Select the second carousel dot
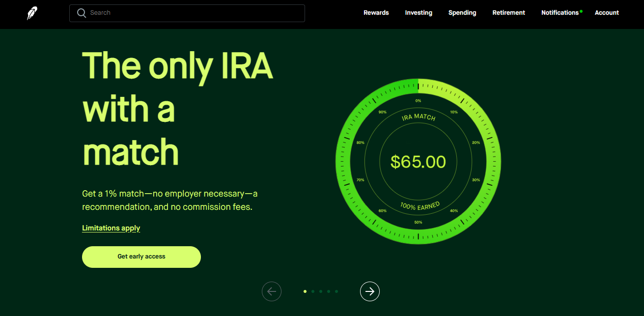 313,291
